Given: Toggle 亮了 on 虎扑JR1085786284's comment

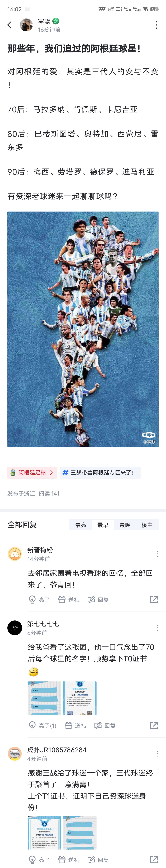Looking at the screenshot, I should tap(39, 860).
